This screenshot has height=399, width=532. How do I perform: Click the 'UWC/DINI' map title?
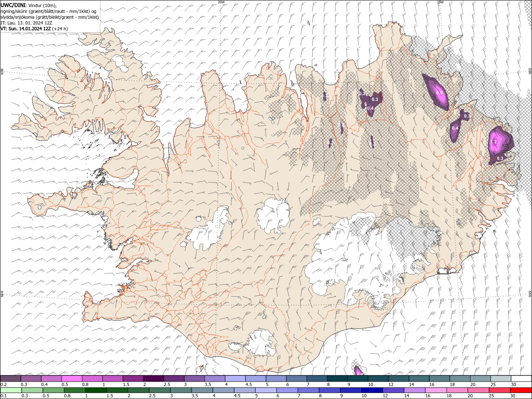13,5
